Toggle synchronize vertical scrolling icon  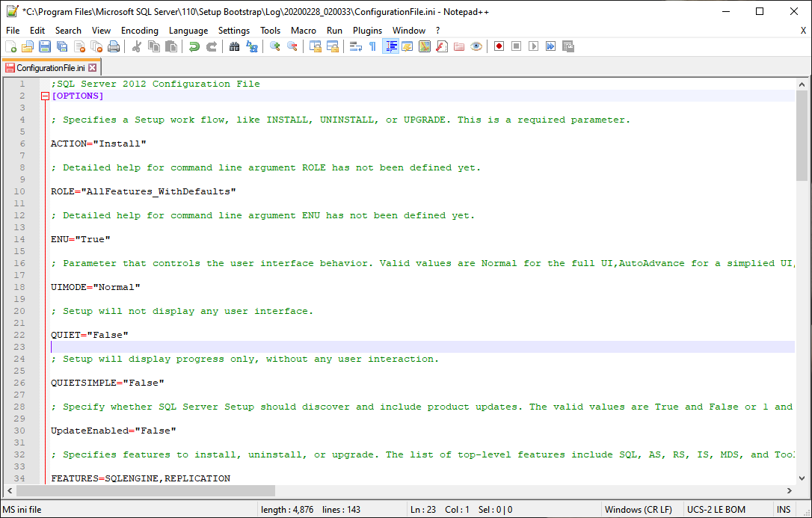tap(316, 46)
